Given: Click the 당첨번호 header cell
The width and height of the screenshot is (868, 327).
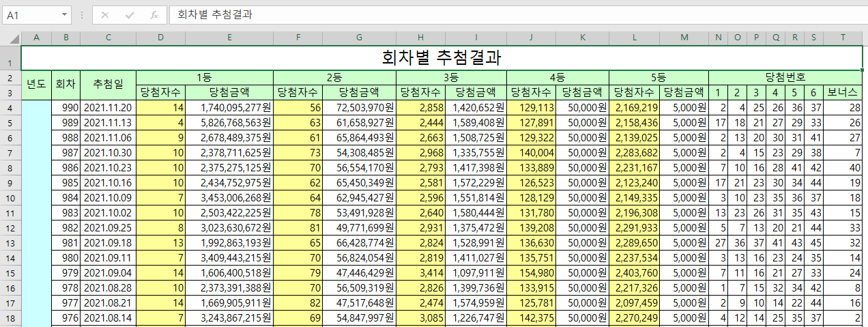Looking at the screenshot, I should coord(785,77).
